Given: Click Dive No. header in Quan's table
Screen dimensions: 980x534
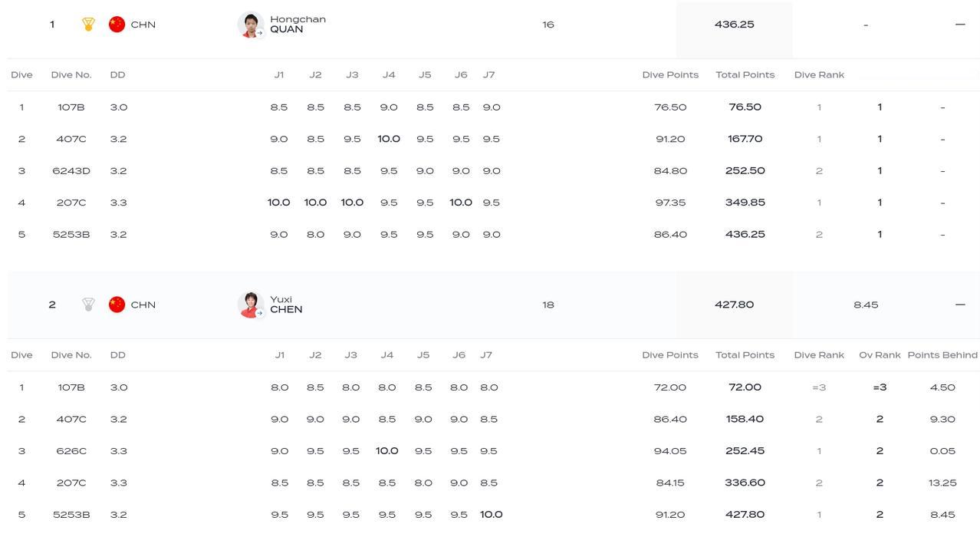Looking at the screenshot, I should (71, 75).
